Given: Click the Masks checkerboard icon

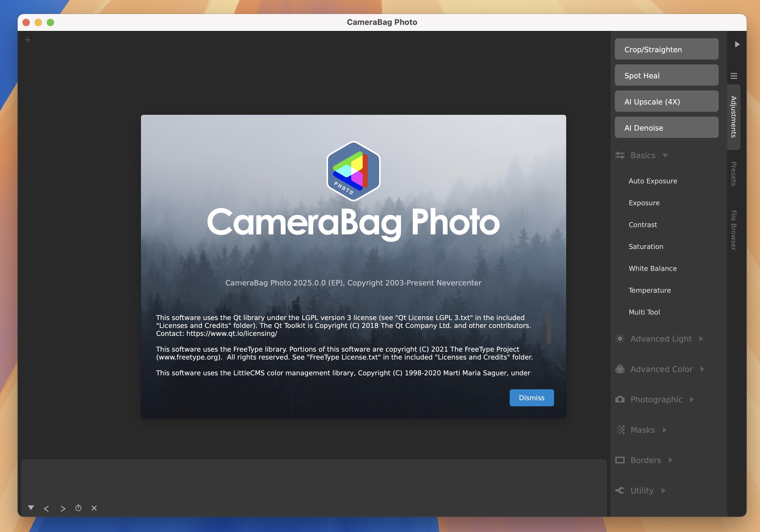Looking at the screenshot, I should 620,430.
